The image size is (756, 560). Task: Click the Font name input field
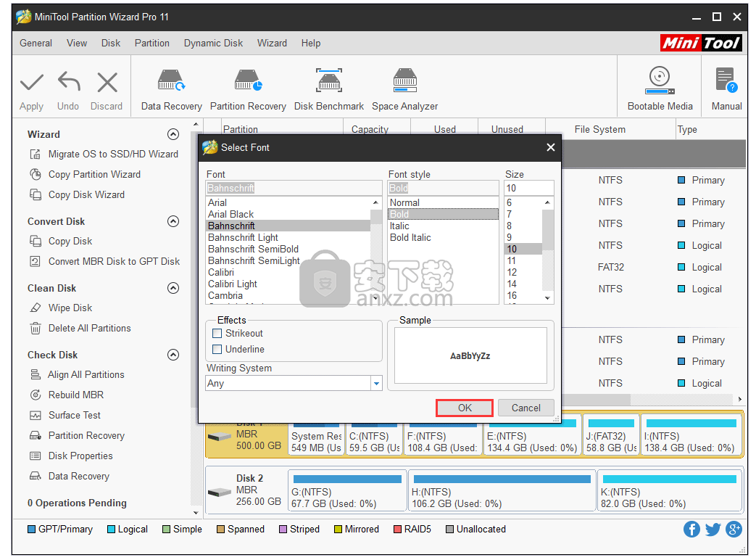(x=294, y=188)
